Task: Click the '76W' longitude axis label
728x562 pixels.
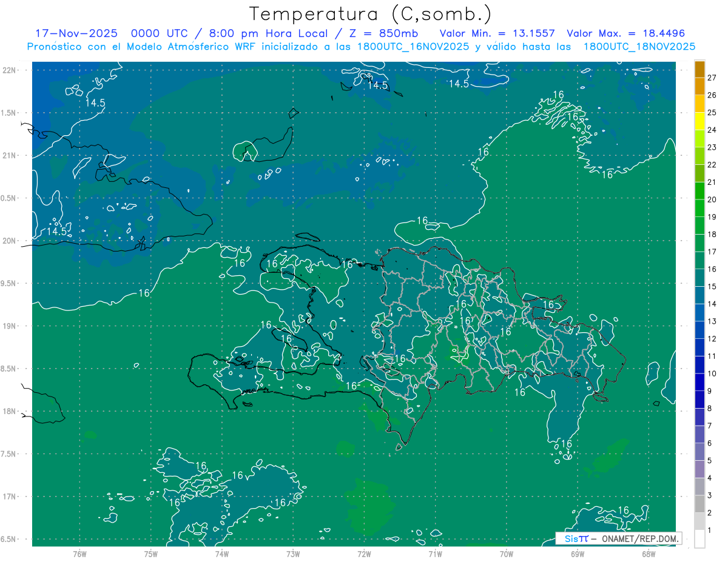Action: 79,554
